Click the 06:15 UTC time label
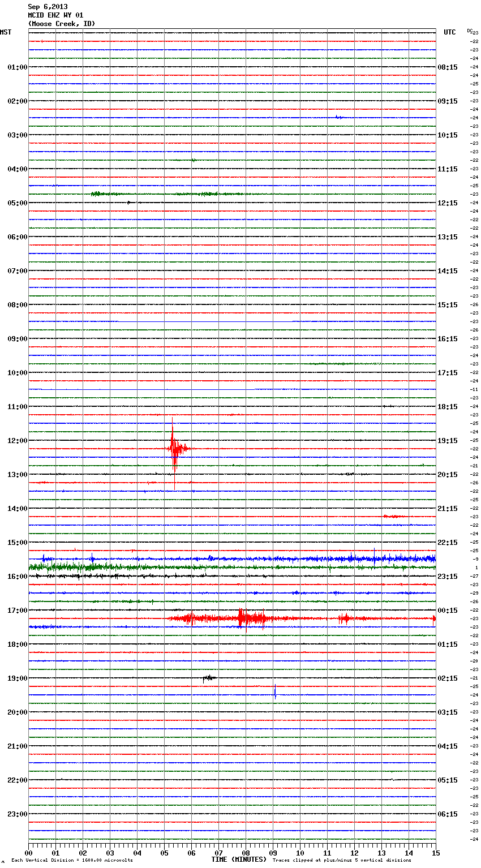481x868 pixels. coord(448,814)
